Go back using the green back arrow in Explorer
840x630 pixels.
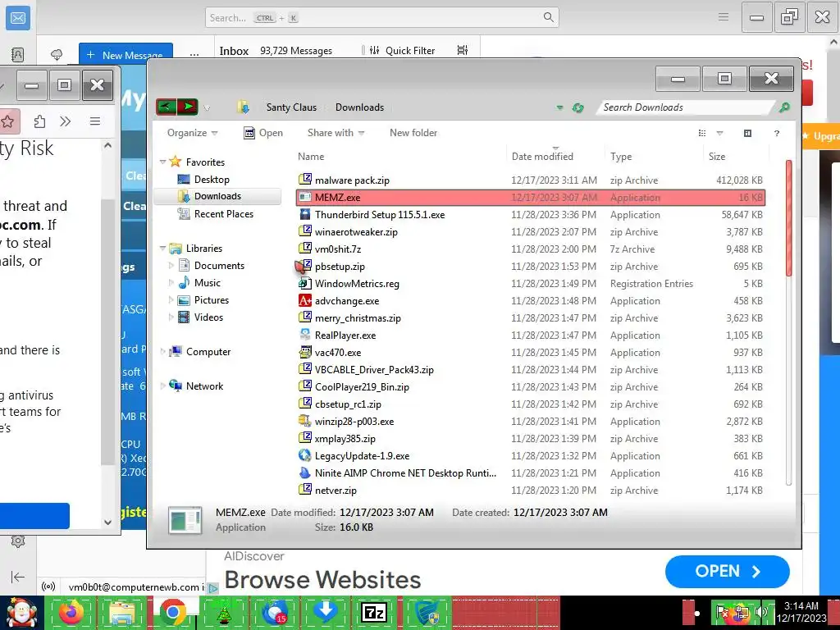click(167, 107)
